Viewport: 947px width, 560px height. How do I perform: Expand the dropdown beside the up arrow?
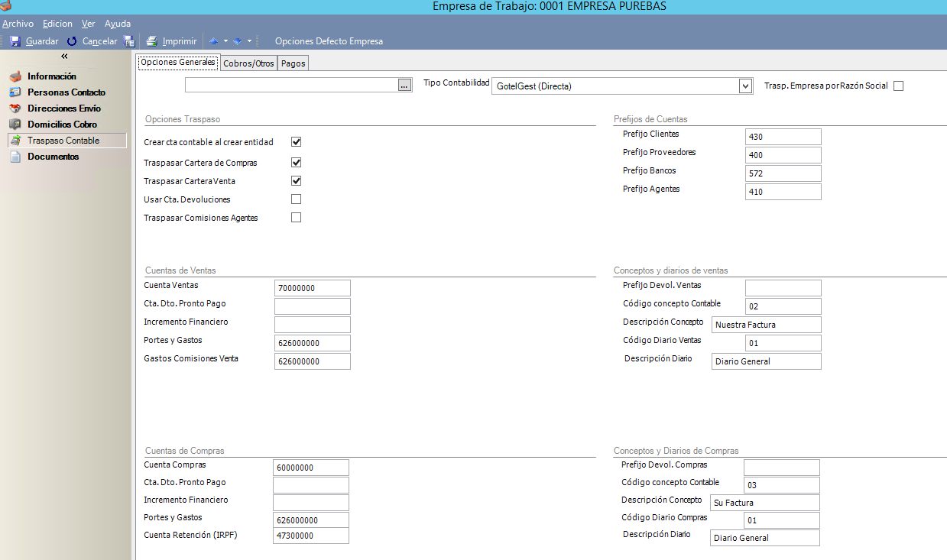225,41
